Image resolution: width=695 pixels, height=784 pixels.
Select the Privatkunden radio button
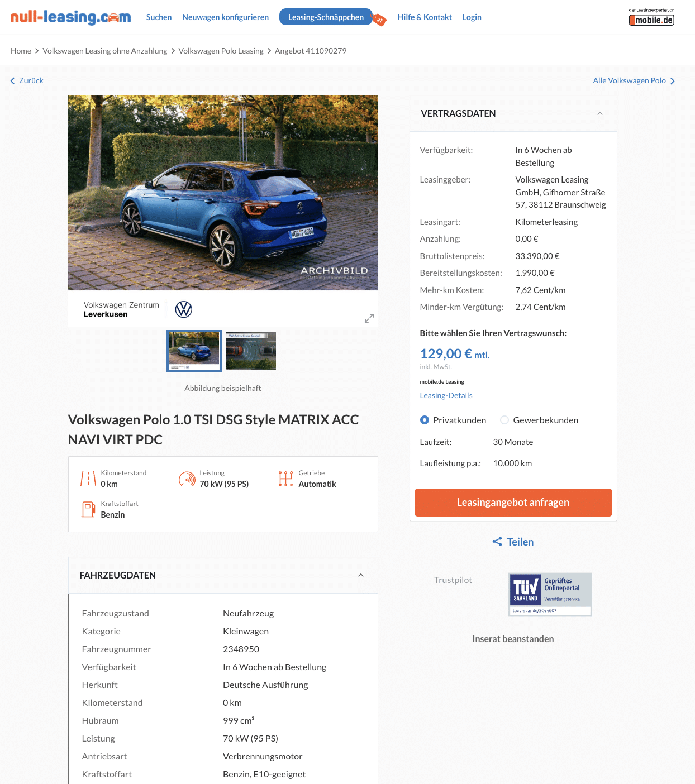[x=425, y=420]
